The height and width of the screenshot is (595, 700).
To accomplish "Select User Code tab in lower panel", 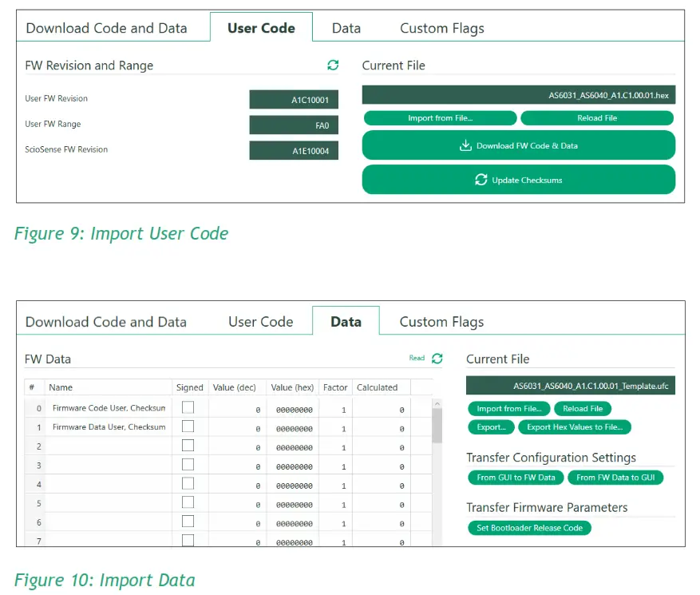I will click(x=260, y=323).
